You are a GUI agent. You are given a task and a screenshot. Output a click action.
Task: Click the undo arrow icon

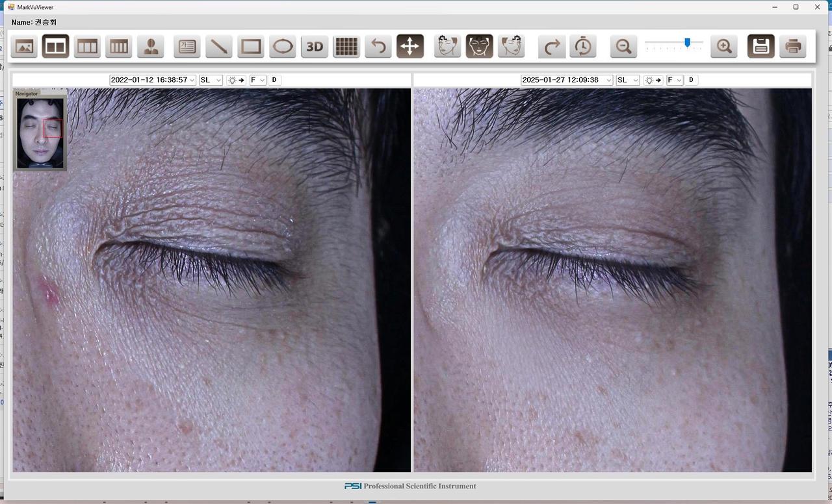[378, 47]
